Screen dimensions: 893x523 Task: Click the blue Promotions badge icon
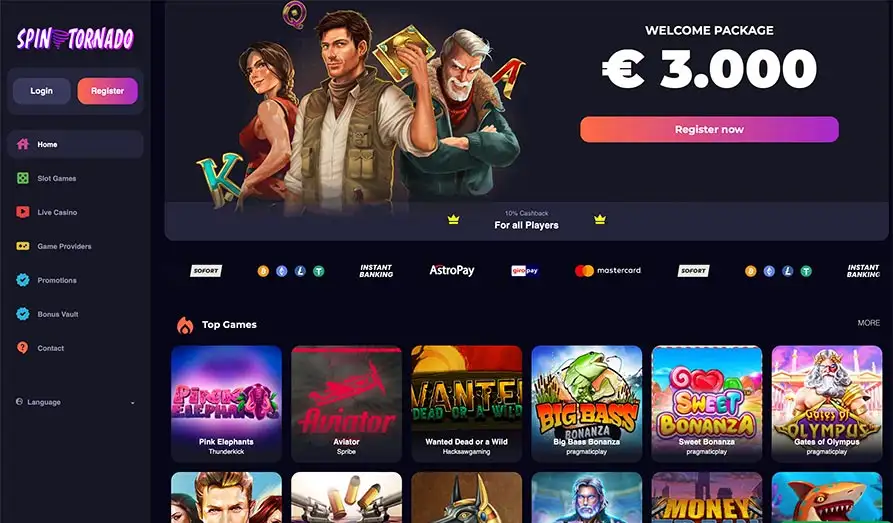[23, 280]
